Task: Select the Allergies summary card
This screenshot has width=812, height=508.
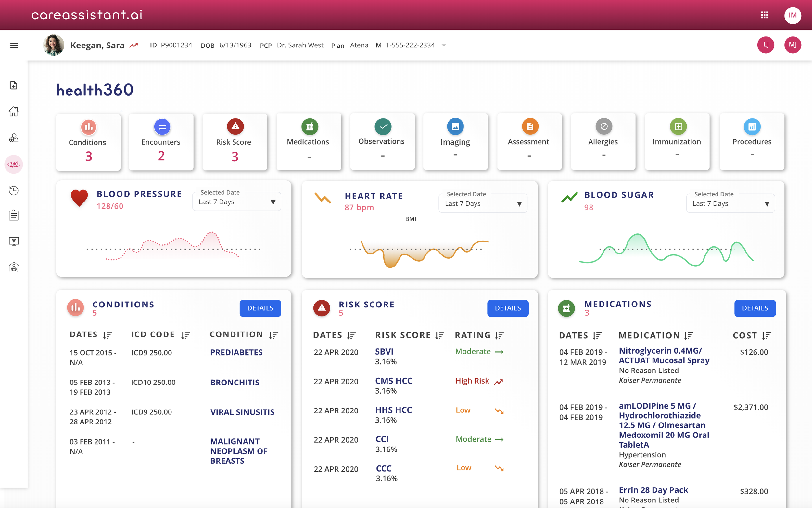Action: (603, 142)
